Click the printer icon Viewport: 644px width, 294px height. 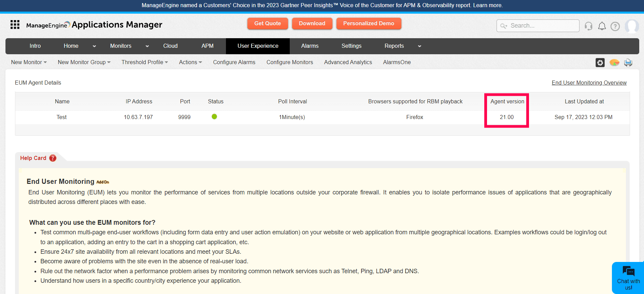[628, 62]
